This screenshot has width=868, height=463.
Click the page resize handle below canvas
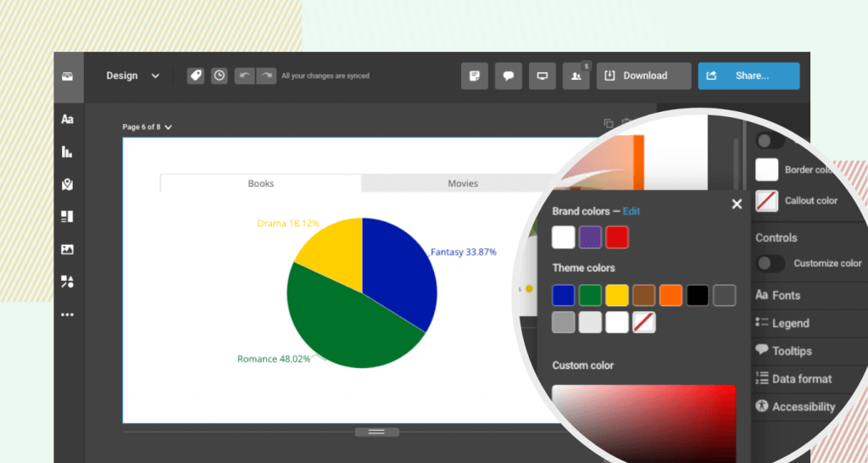tap(376, 432)
